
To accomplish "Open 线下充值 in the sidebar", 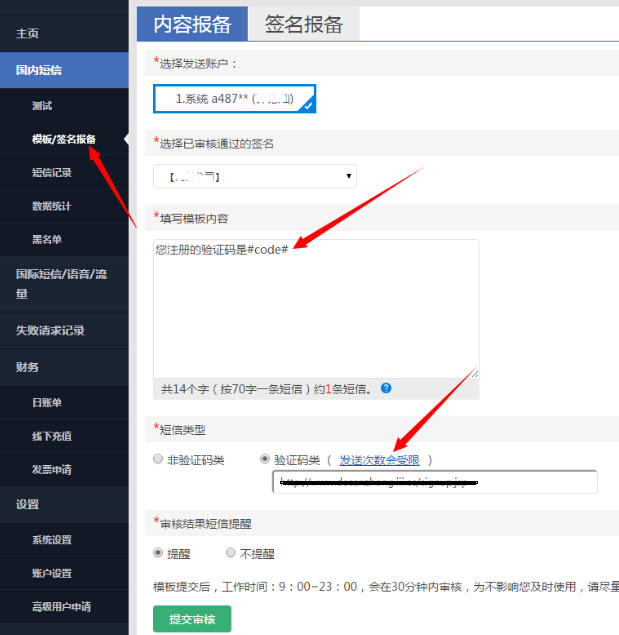I will pyautogui.click(x=52, y=436).
